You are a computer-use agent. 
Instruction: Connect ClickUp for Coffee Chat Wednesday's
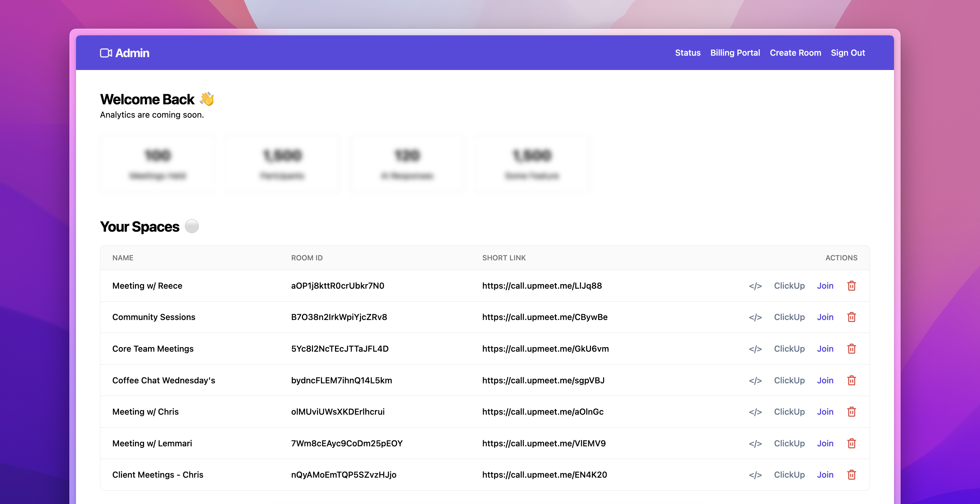(x=789, y=380)
